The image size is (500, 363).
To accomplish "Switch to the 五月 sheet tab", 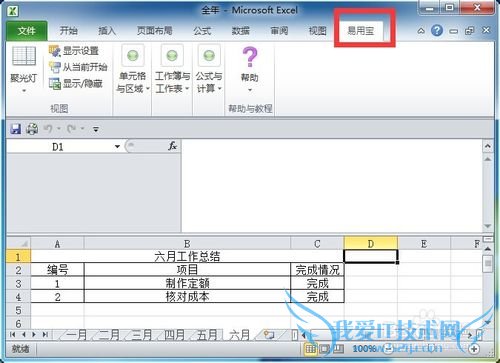I will click(x=207, y=335).
